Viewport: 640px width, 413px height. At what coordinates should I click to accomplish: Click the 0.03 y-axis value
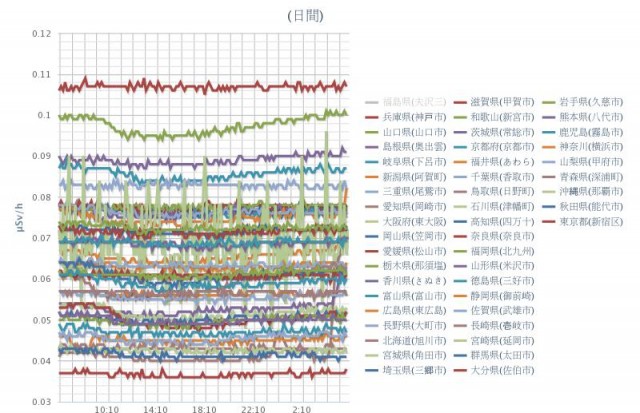pos(42,402)
